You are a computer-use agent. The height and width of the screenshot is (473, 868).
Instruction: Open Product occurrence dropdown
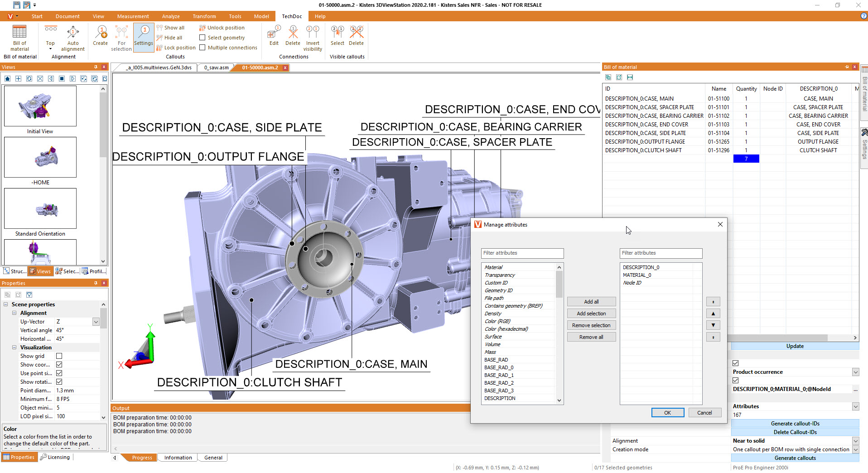[855, 372]
